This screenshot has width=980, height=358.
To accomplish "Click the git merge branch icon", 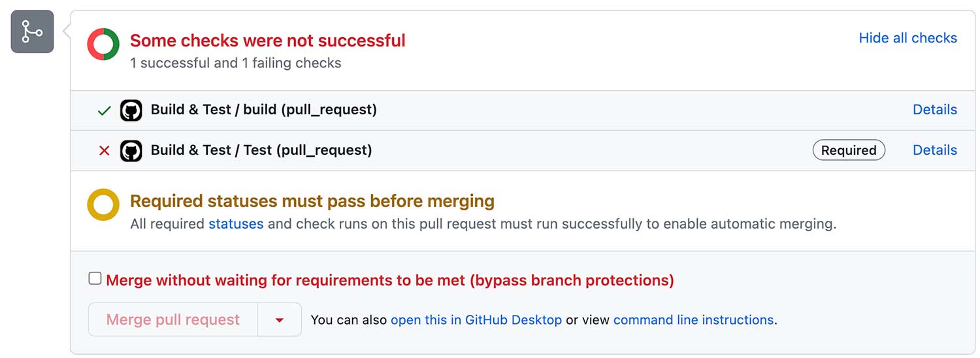I will (32, 31).
